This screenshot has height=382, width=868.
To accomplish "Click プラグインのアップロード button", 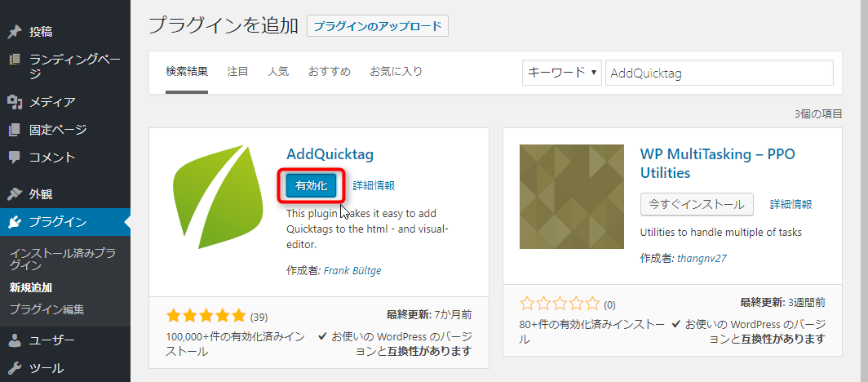I will coord(378,26).
